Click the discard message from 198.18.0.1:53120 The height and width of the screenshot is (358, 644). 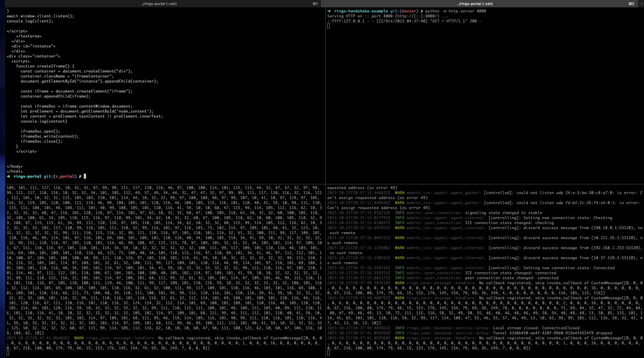[485, 230]
